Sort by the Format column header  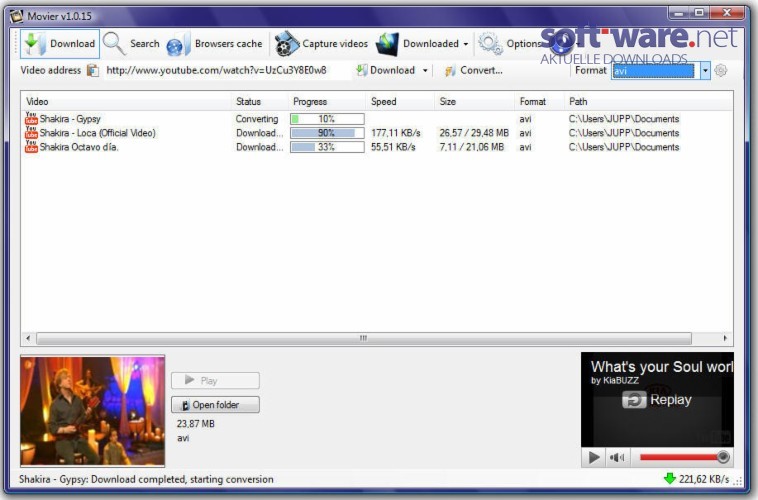(539, 102)
